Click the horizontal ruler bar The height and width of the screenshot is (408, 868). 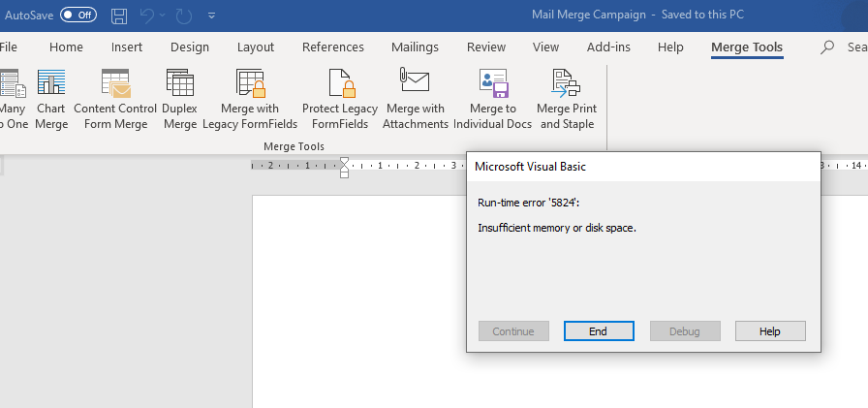coord(358,165)
